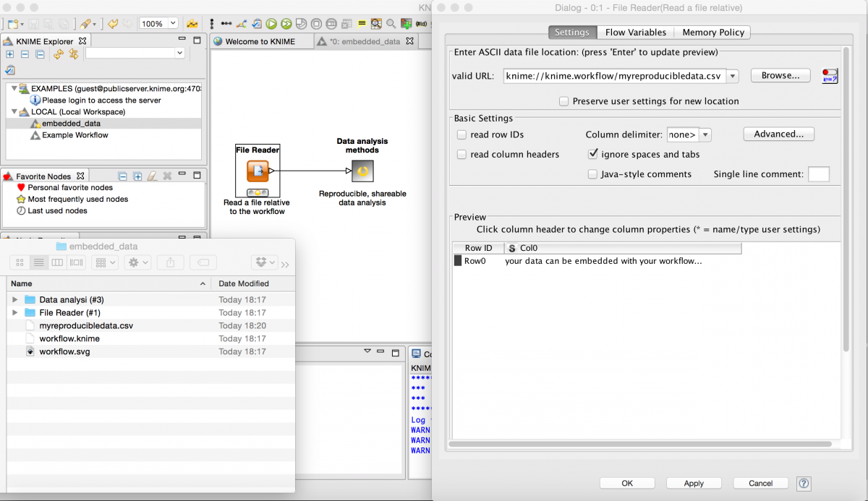
Task: Click collapse icon in Favorite Nodes panel
Action: click(x=123, y=176)
